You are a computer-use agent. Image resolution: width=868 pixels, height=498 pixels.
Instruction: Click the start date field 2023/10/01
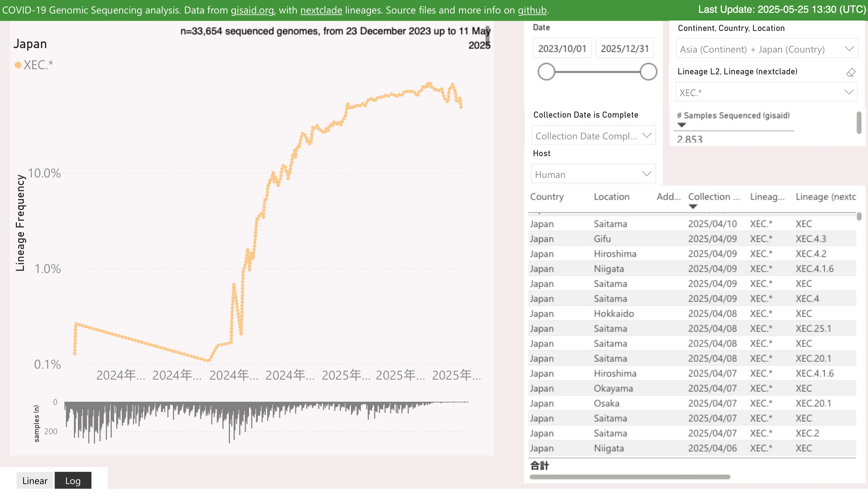pos(562,48)
